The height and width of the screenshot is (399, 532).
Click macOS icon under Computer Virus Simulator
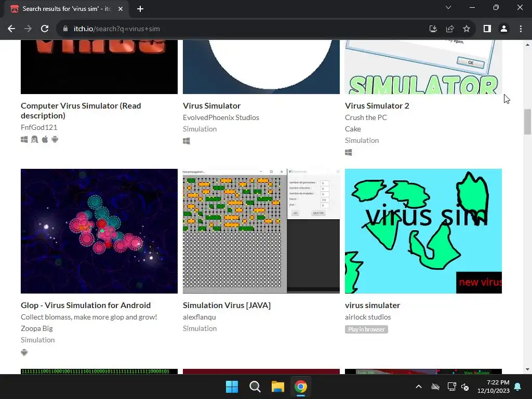click(45, 139)
